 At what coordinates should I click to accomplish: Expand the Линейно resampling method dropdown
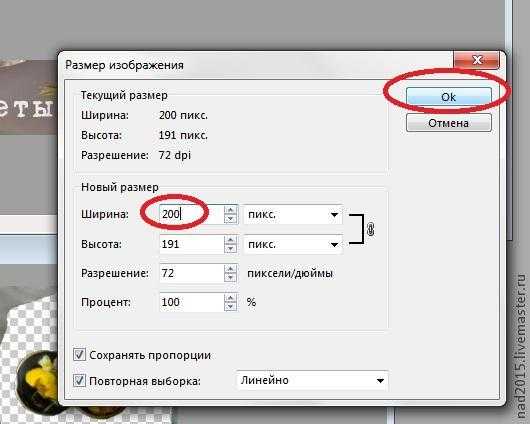pos(312,380)
